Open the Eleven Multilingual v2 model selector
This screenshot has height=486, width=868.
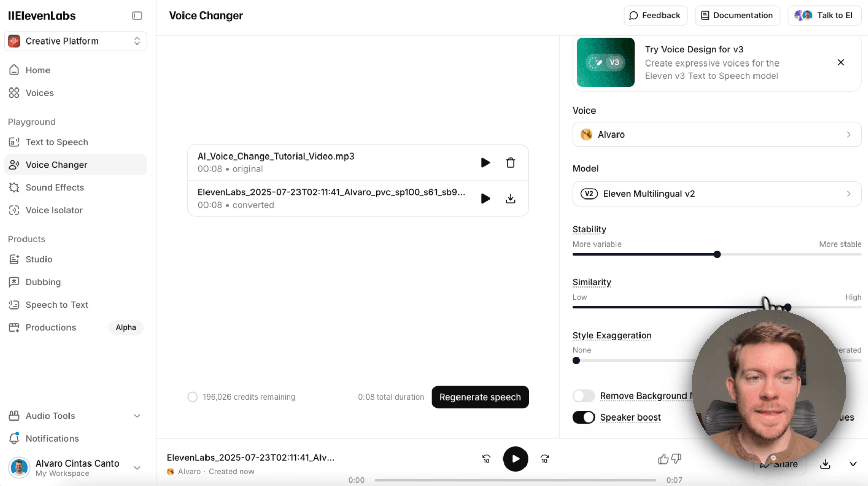[x=717, y=194]
